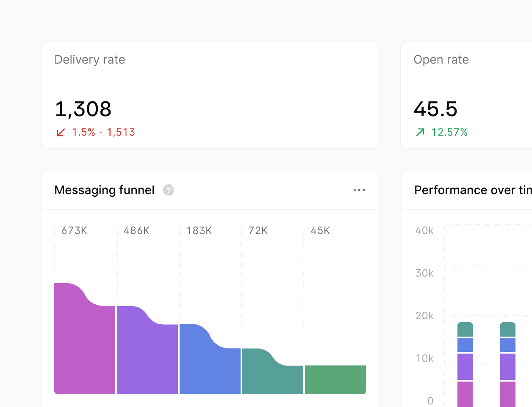The width and height of the screenshot is (532, 407).
Task: Select the purple 486K funnel segment
Action: coord(147,351)
